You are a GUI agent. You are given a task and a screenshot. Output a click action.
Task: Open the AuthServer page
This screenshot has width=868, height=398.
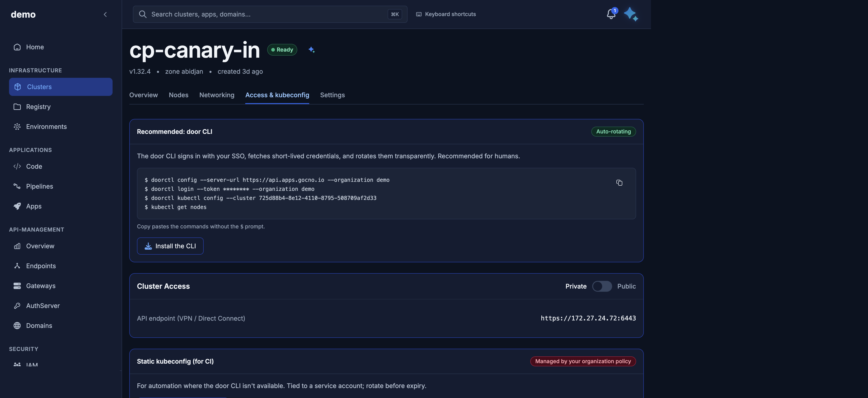pos(61,305)
